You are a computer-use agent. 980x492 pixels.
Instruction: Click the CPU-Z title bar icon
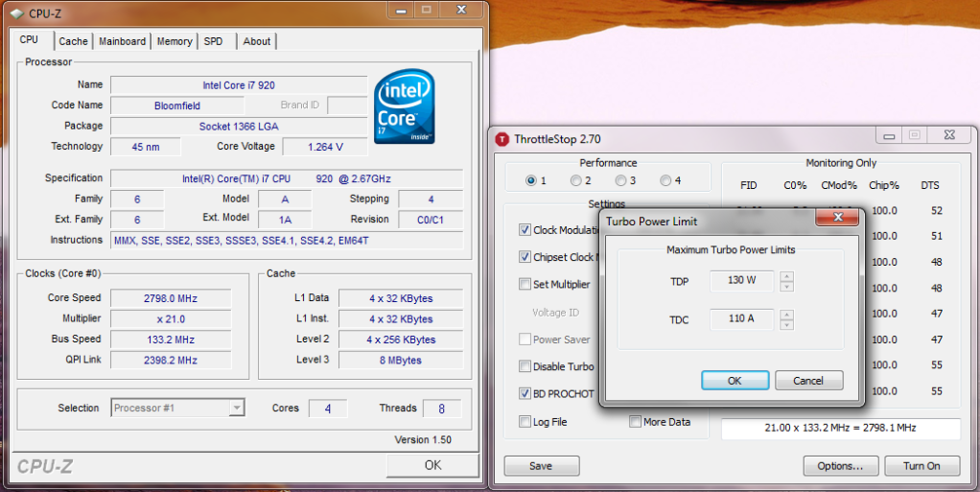click(x=17, y=12)
